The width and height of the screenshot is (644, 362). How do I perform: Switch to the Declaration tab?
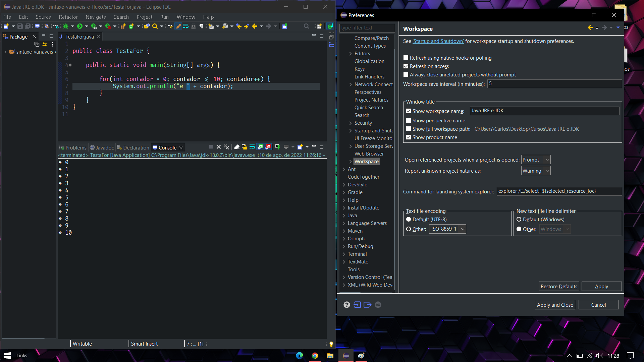pyautogui.click(x=133, y=147)
